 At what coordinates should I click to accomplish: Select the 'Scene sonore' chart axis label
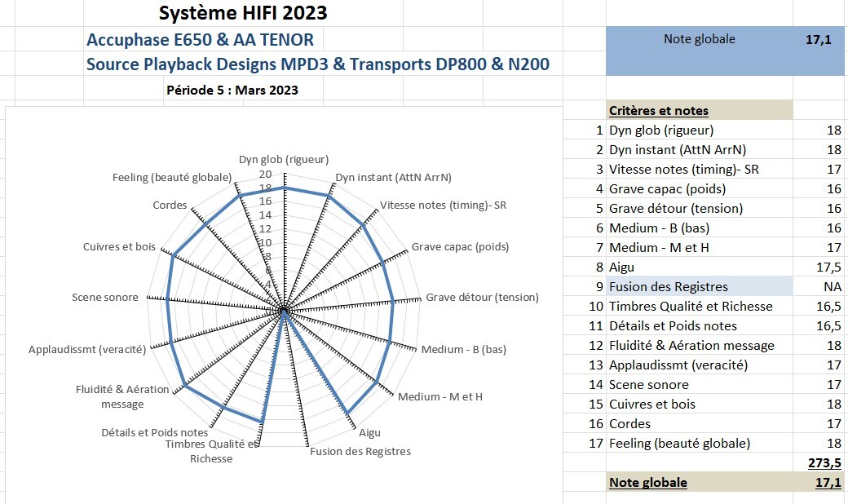point(105,298)
